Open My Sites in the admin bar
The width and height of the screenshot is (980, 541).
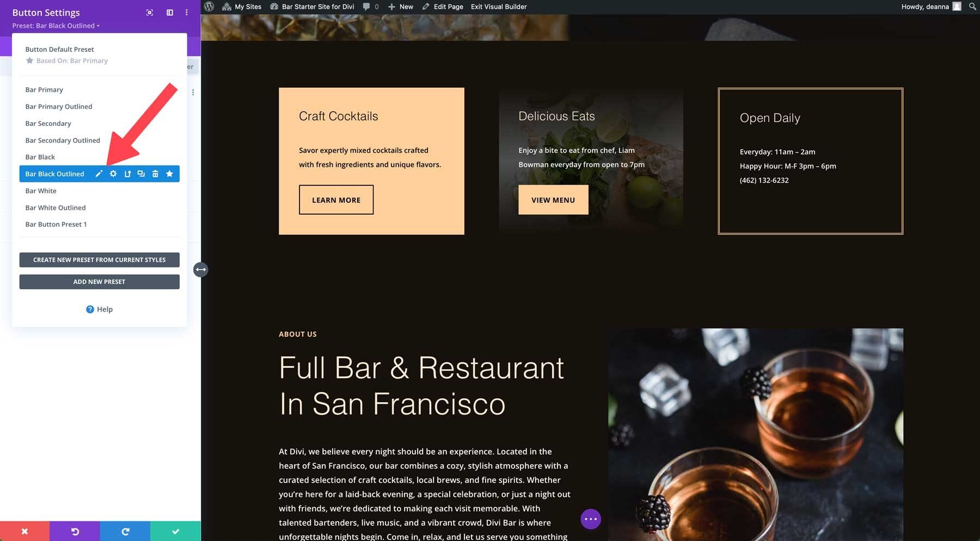tap(242, 7)
